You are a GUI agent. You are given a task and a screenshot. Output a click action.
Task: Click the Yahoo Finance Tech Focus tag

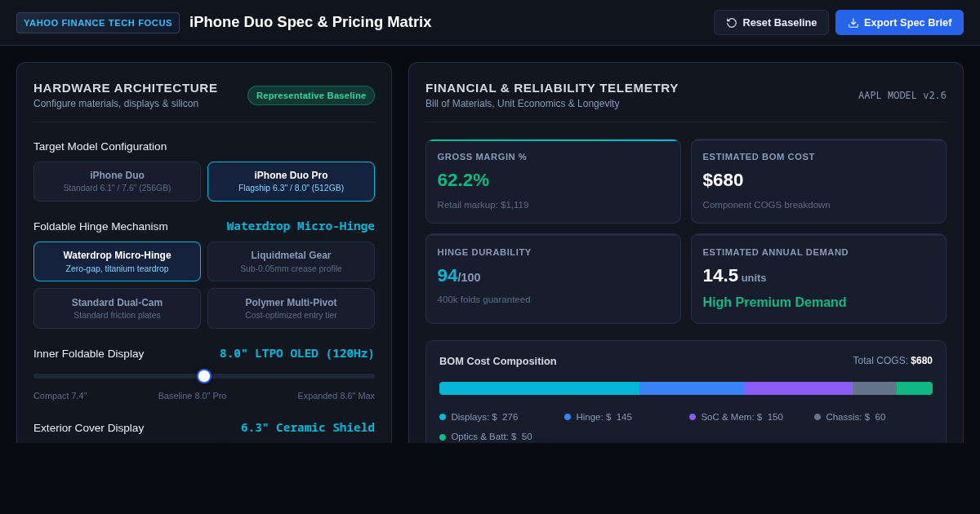click(98, 23)
